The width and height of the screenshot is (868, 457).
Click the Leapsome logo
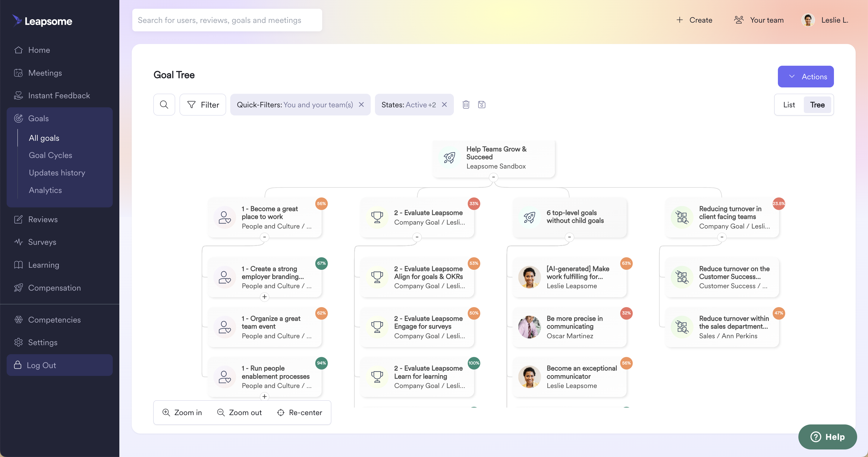[42, 21]
